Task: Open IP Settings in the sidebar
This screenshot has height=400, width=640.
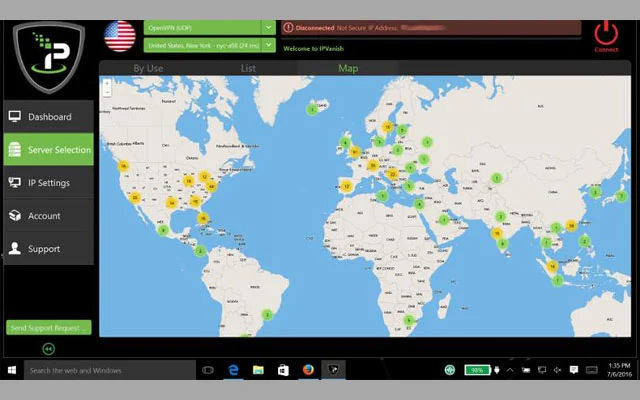Action: 48,182
